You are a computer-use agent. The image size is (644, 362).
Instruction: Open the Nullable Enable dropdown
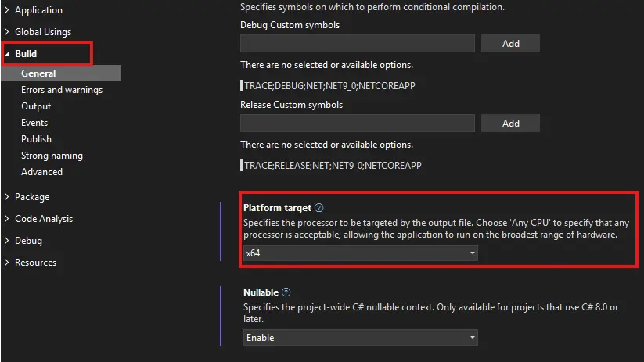coord(361,338)
